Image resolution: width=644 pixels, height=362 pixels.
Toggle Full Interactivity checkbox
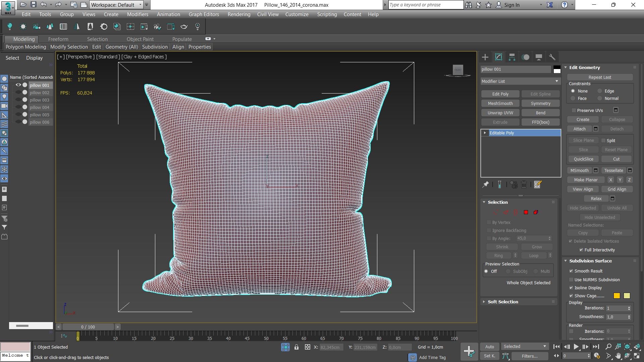[581, 250]
